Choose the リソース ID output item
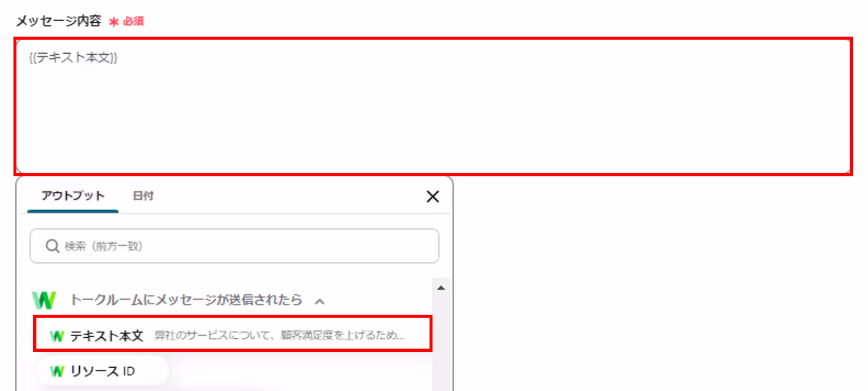Screen dimensions: 868x391 [103, 371]
